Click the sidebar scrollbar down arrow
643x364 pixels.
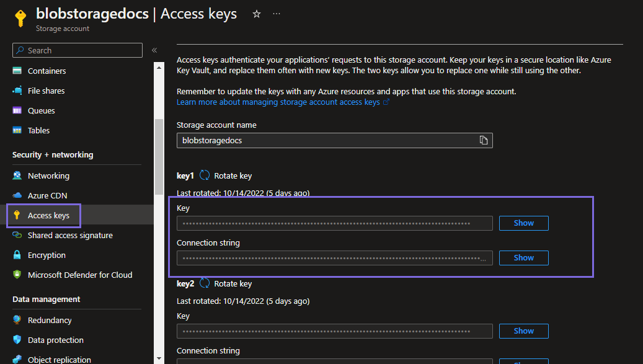(159, 358)
